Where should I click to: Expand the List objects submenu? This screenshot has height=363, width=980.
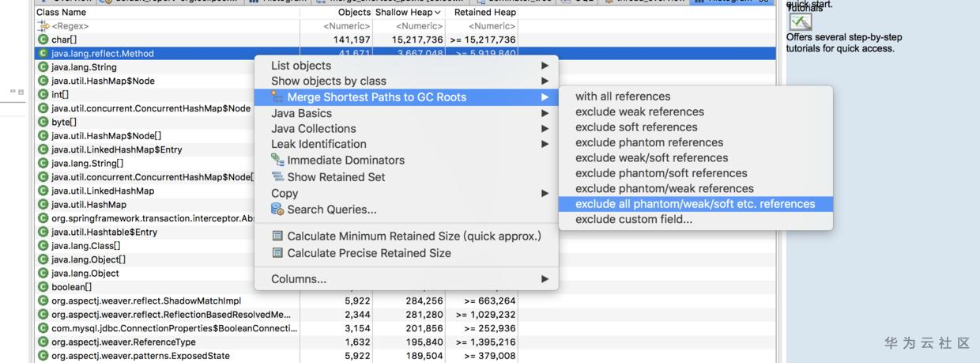[x=545, y=66]
